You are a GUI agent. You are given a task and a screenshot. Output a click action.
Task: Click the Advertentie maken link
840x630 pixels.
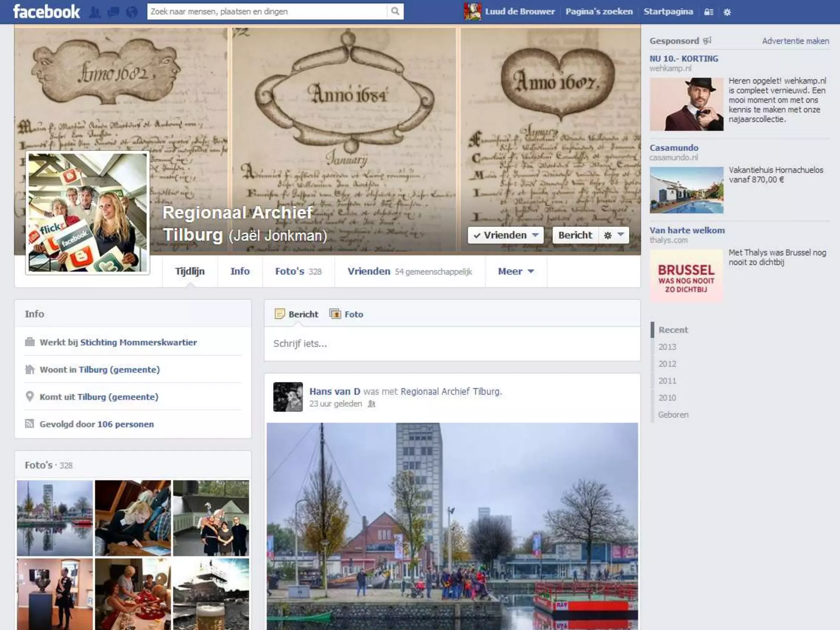795,41
